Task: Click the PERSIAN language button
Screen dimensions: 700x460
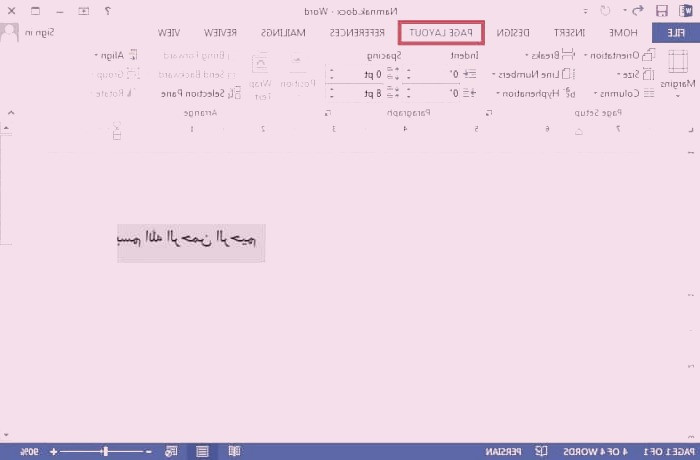Action: tap(506, 452)
